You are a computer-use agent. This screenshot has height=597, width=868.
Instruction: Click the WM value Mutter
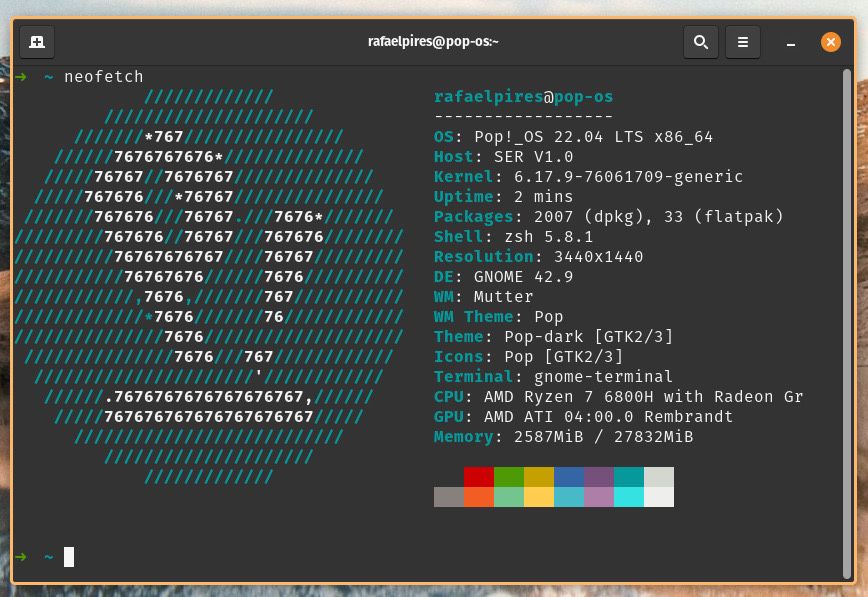pos(503,296)
